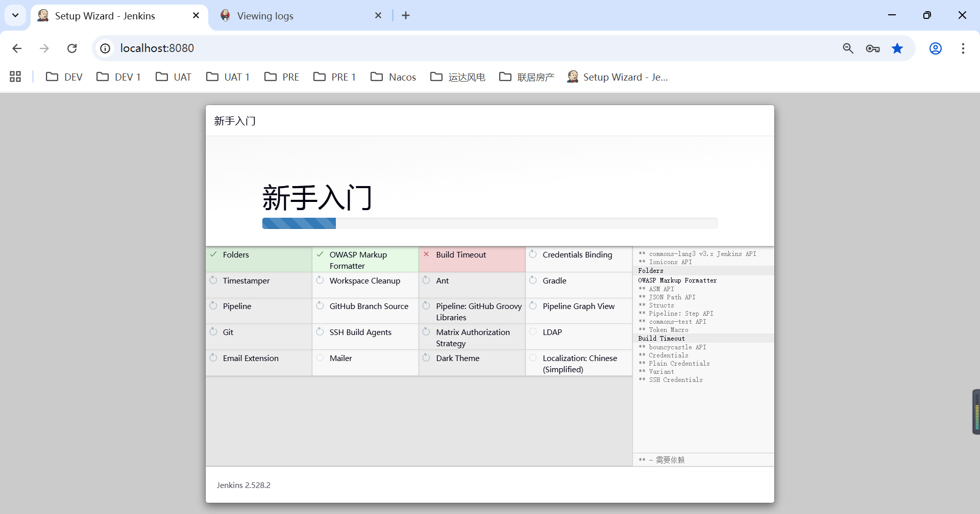
Task: Click the Jenkins 2.528.2 version text
Action: [x=243, y=485]
